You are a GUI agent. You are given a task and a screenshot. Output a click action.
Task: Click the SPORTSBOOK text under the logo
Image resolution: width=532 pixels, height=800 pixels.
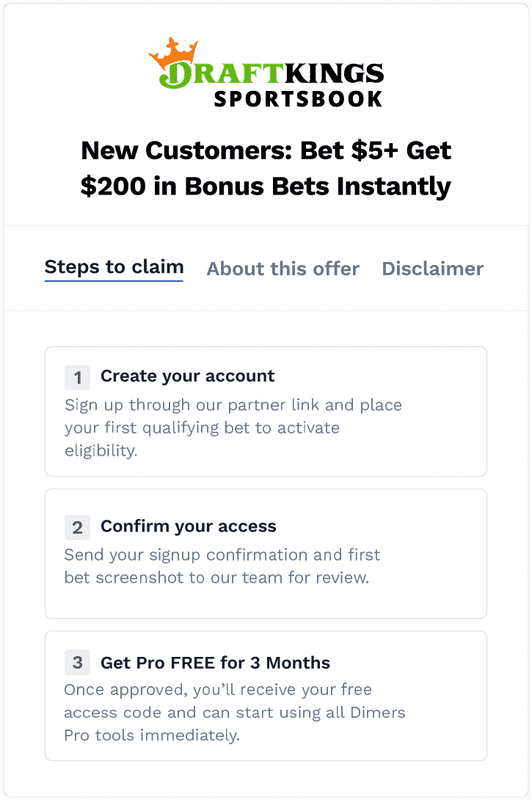pyautogui.click(x=297, y=98)
